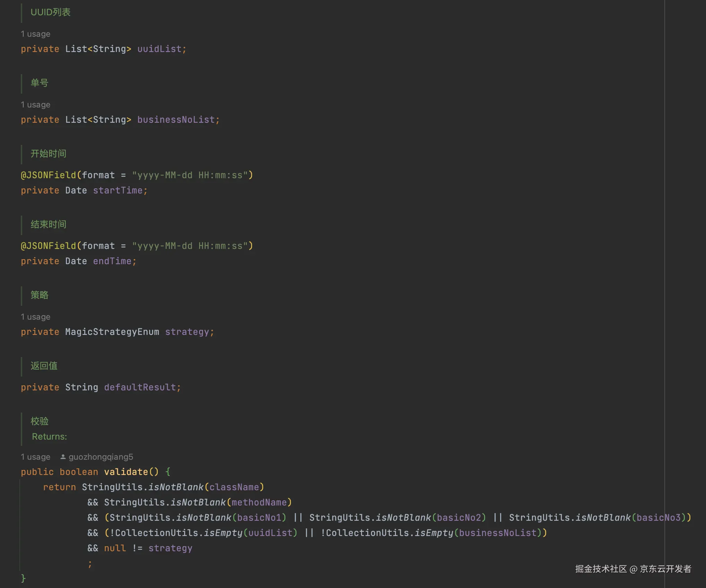Click the 返回值 doc comment
The image size is (706, 588).
(44, 366)
